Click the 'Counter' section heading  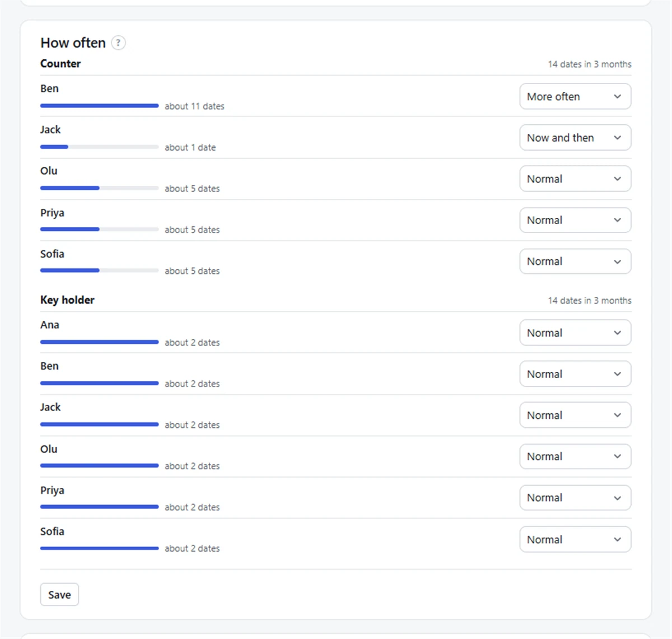pyautogui.click(x=60, y=64)
